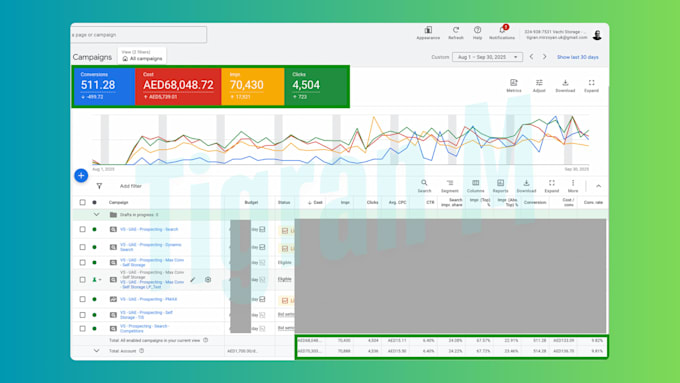Collapse the chart with the up chevron
This screenshot has width=680, height=383.
pos(598,186)
